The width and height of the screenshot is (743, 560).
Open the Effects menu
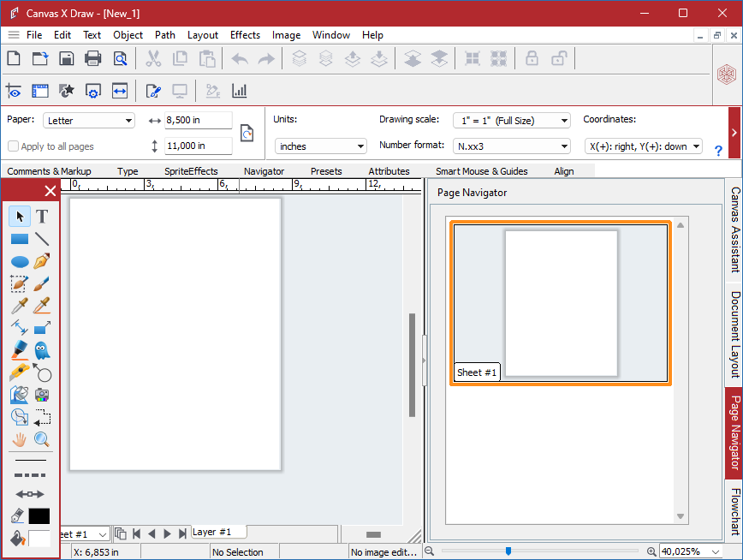(x=245, y=34)
